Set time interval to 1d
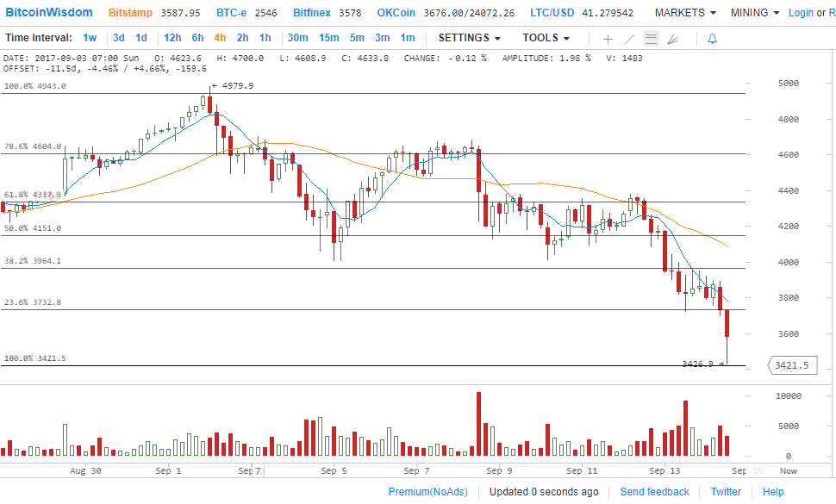 click(x=141, y=38)
